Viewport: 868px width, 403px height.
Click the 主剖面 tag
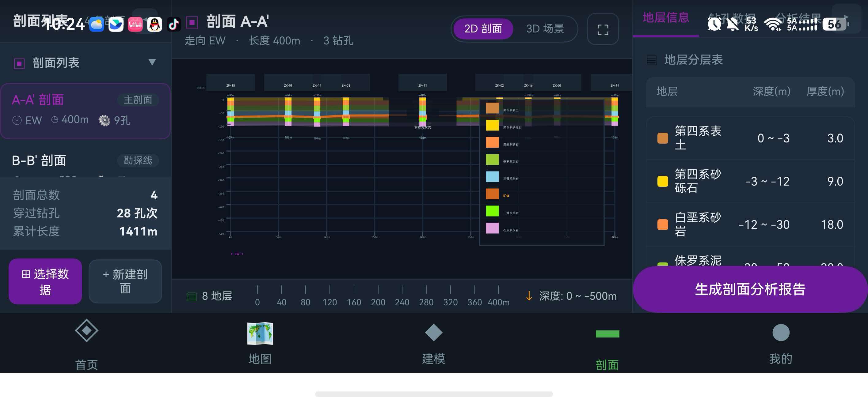point(138,100)
